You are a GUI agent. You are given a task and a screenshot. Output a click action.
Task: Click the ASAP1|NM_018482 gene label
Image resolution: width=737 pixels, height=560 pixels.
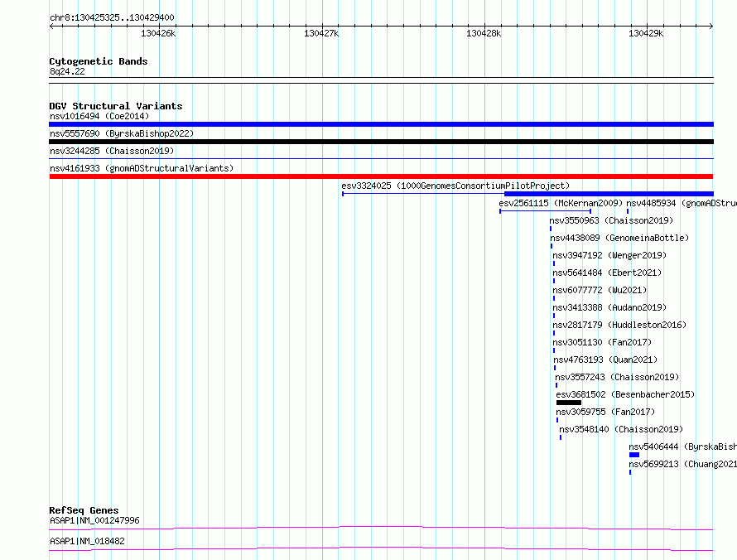[x=88, y=541]
